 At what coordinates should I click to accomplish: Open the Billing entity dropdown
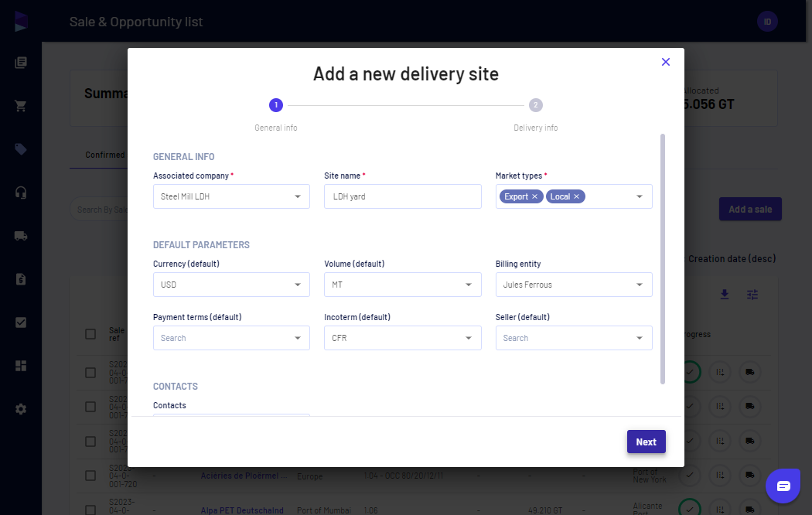click(x=574, y=285)
